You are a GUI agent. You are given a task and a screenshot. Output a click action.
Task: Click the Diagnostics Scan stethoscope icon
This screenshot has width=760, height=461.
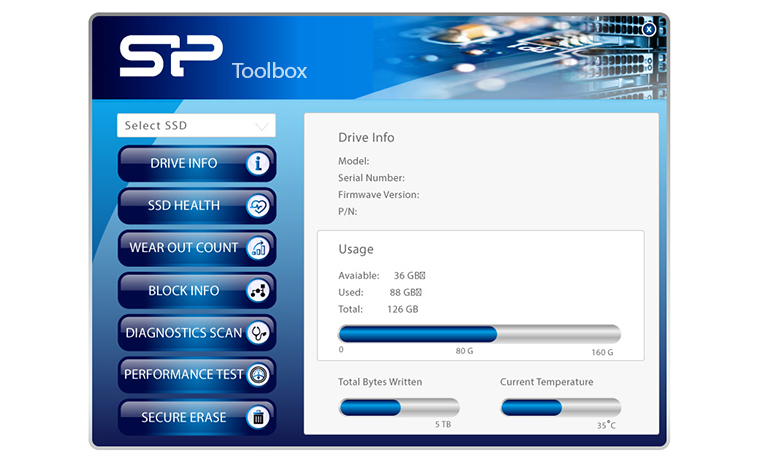(x=258, y=333)
